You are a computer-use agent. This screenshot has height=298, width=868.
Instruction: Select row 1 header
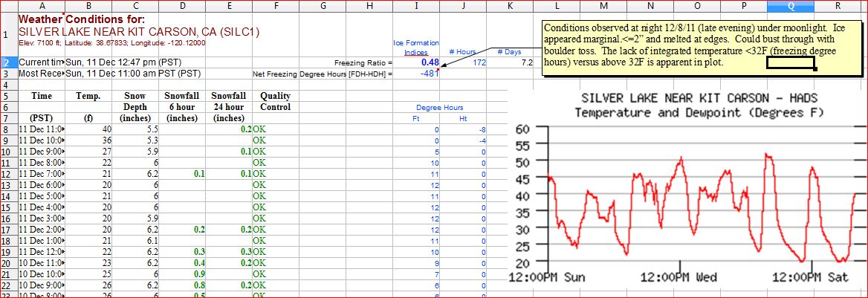(9, 33)
